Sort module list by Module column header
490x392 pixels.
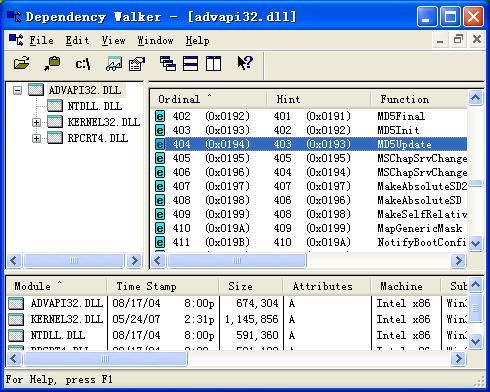point(57,286)
